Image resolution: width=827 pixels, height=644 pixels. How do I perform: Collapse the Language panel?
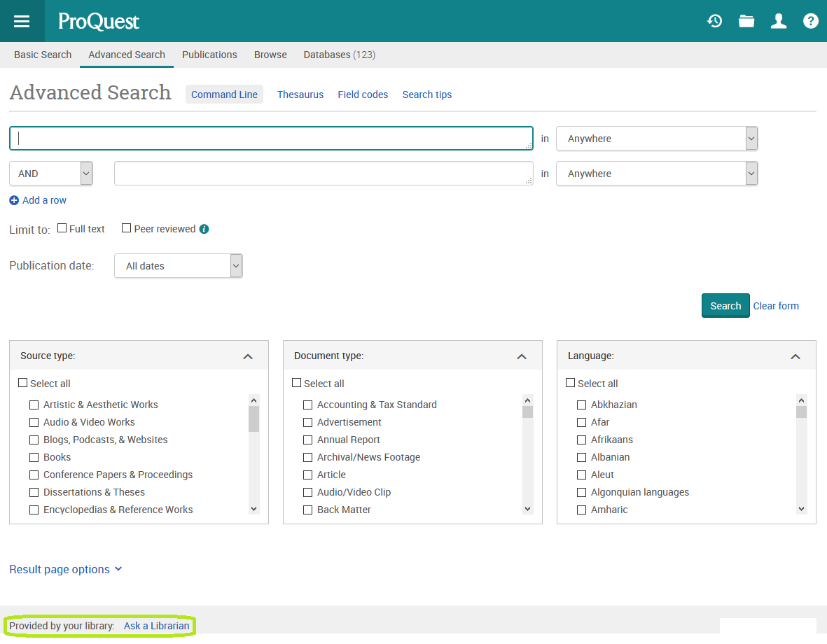click(x=795, y=356)
